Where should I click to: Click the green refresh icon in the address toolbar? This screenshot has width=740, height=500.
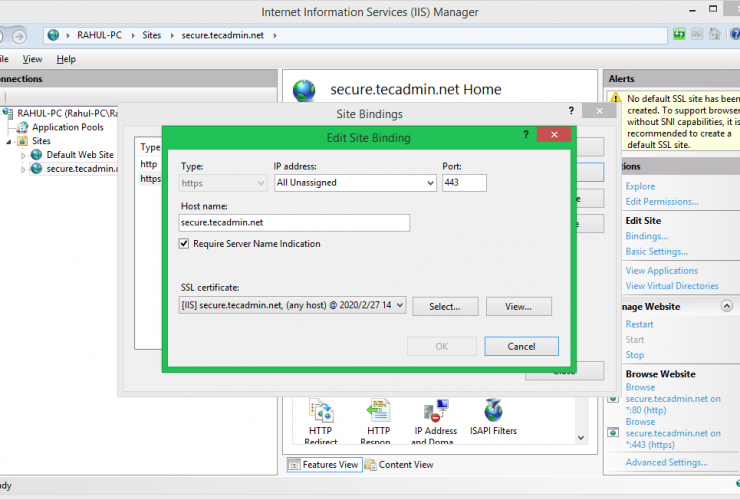tap(679, 34)
